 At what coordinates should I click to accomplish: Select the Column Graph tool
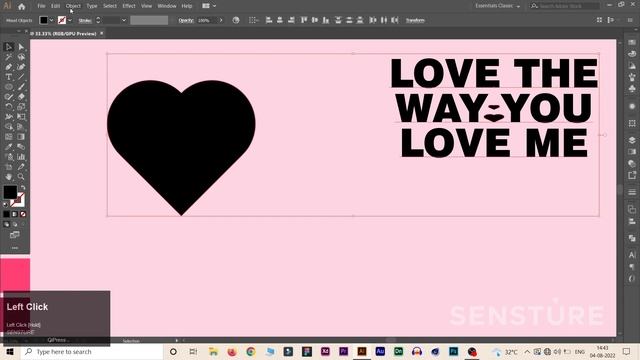coord(21,157)
